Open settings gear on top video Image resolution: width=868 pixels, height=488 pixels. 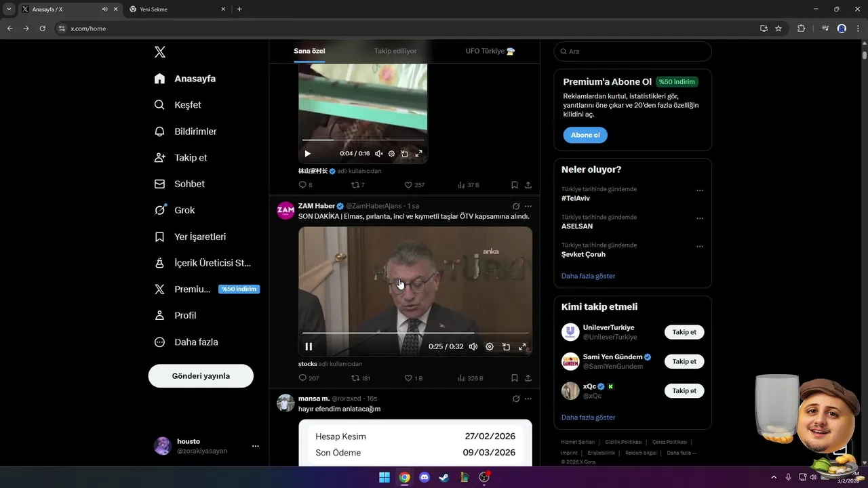[x=391, y=154]
